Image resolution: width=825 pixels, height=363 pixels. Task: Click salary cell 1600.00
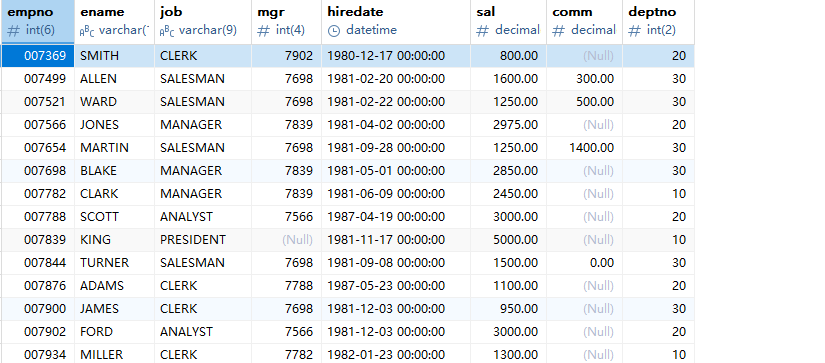(x=508, y=79)
